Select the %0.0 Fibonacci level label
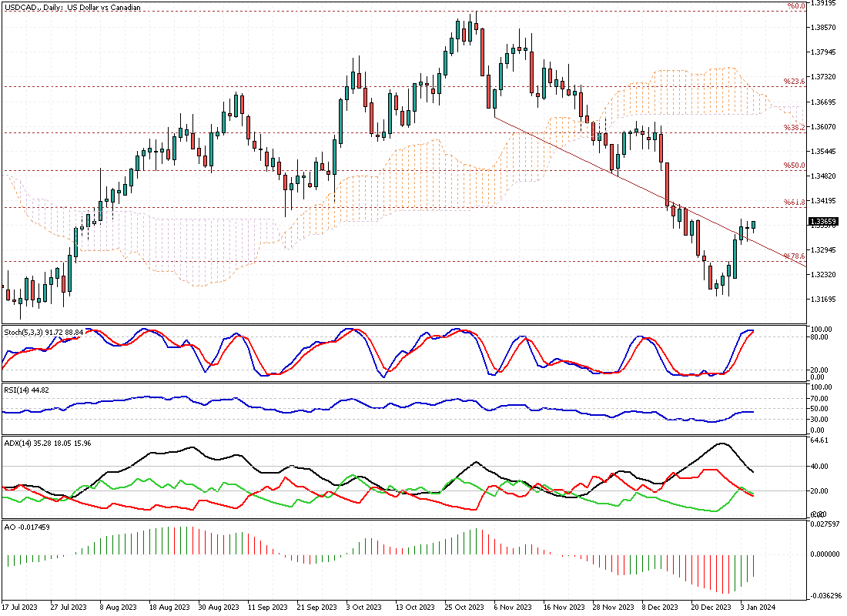847x616 pixels. (795, 6)
